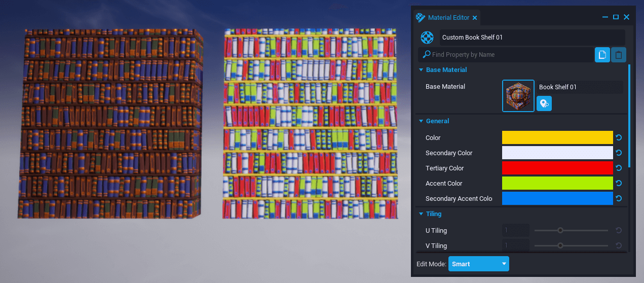Open the blue Secondary Accent Color swatch
Image resolution: width=644 pixels, height=283 pixels.
[557, 198]
